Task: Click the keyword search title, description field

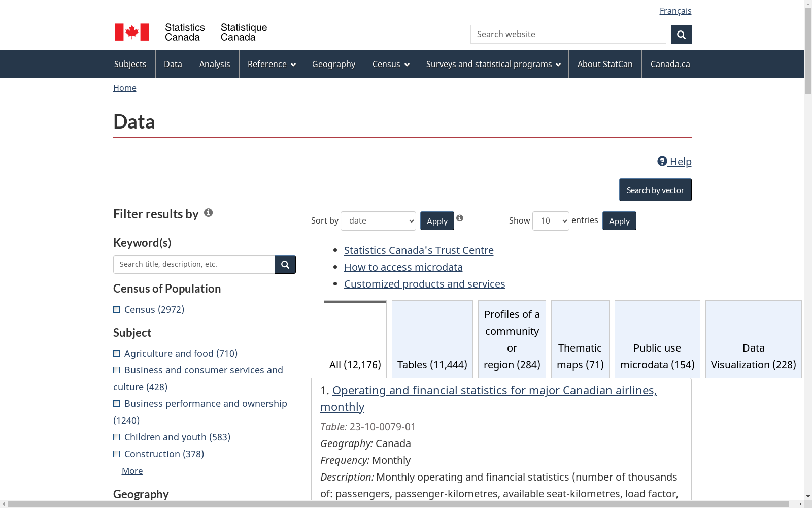Action: pos(194,264)
